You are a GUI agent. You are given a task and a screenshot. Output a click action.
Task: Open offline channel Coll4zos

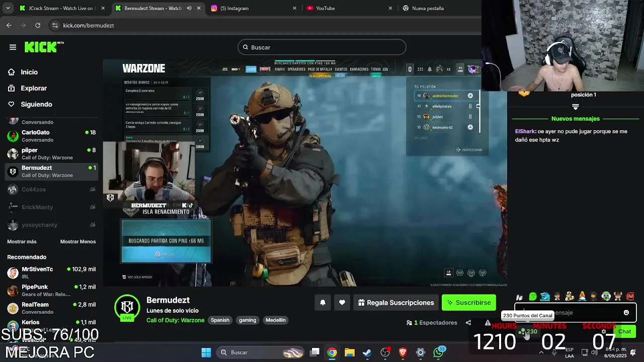[x=51, y=189]
